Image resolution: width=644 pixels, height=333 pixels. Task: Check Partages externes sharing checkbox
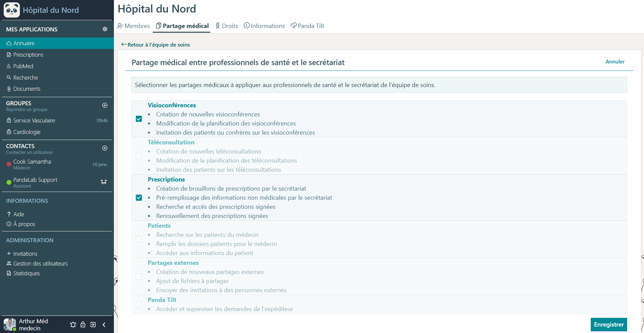coord(139,276)
